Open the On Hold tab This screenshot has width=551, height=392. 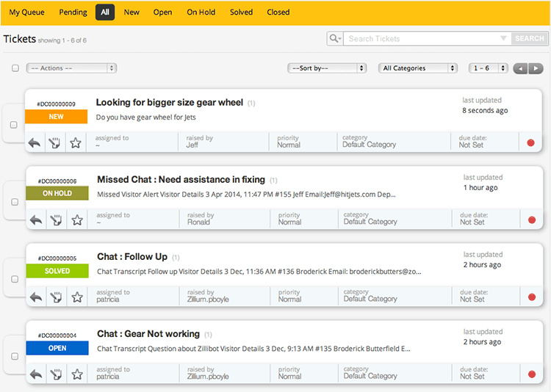coord(201,12)
